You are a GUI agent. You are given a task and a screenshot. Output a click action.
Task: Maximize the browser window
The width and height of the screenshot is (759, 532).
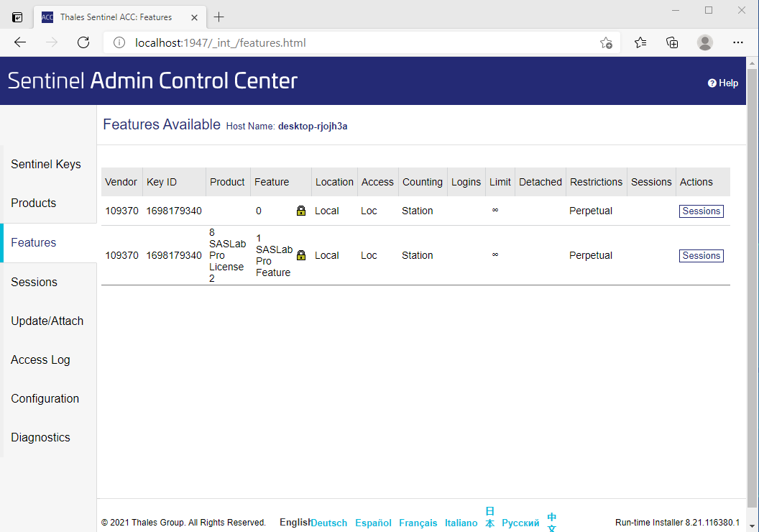(x=709, y=10)
